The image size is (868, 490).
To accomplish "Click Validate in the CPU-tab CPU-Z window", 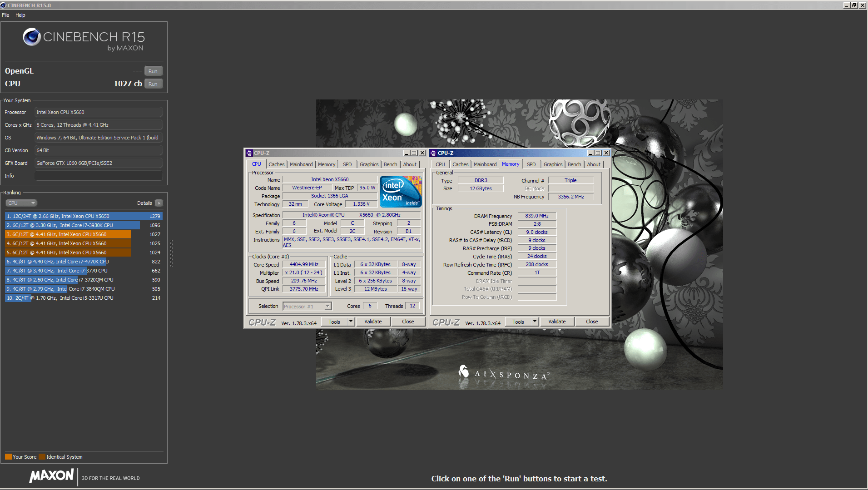I will click(373, 322).
